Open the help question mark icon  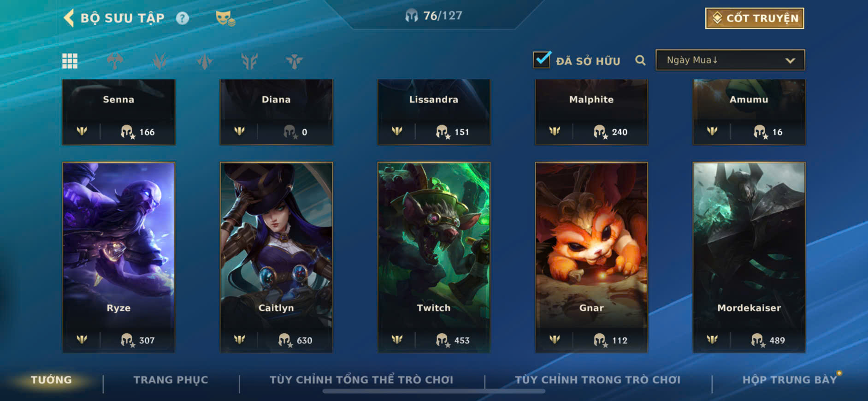pyautogui.click(x=183, y=18)
